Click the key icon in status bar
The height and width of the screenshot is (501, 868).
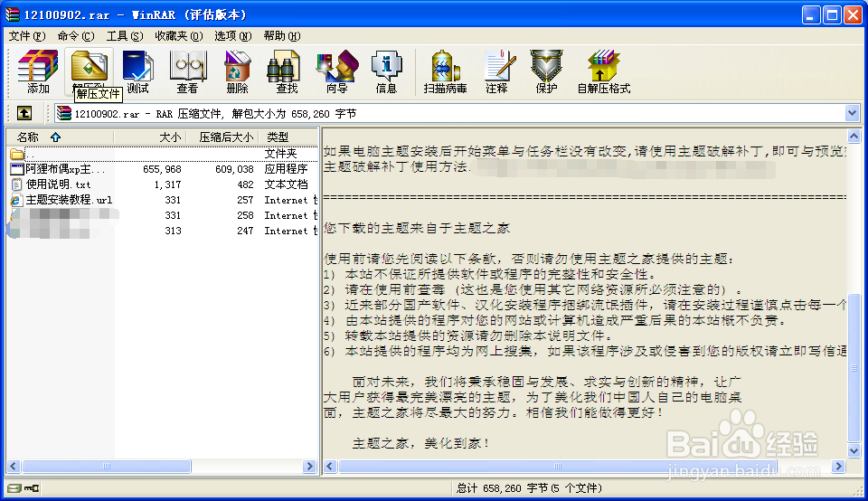(x=32, y=488)
